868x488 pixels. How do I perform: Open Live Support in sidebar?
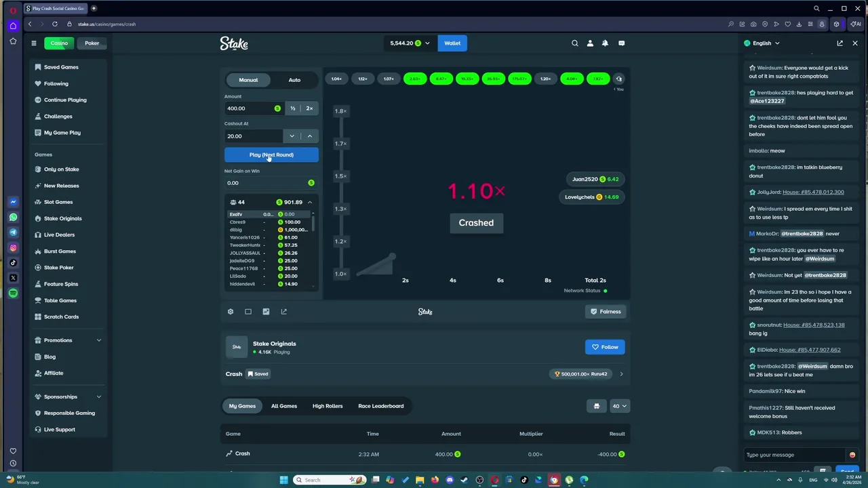(60, 430)
